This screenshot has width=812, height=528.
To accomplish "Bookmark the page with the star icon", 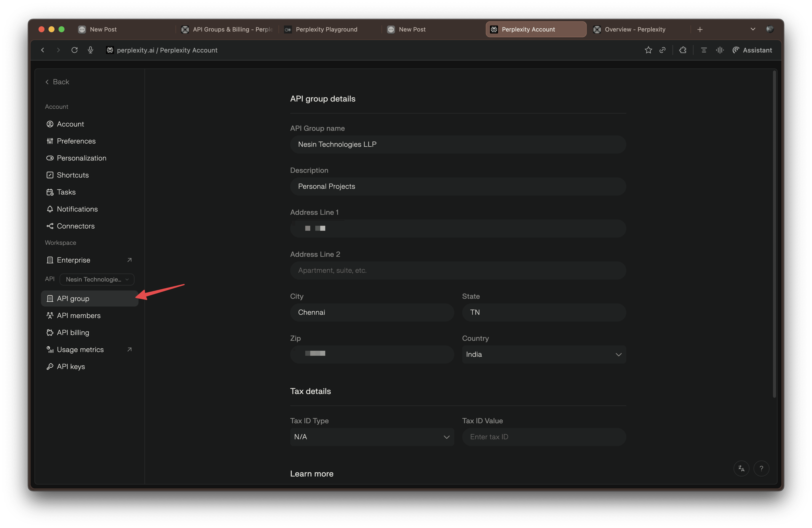I will [648, 50].
